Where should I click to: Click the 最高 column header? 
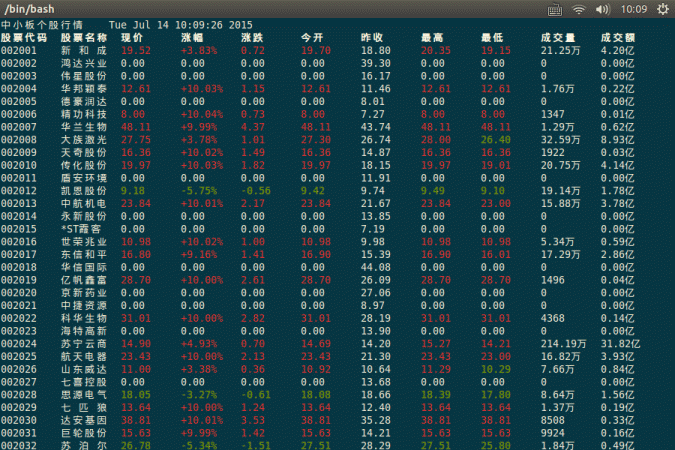pos(432,38)
